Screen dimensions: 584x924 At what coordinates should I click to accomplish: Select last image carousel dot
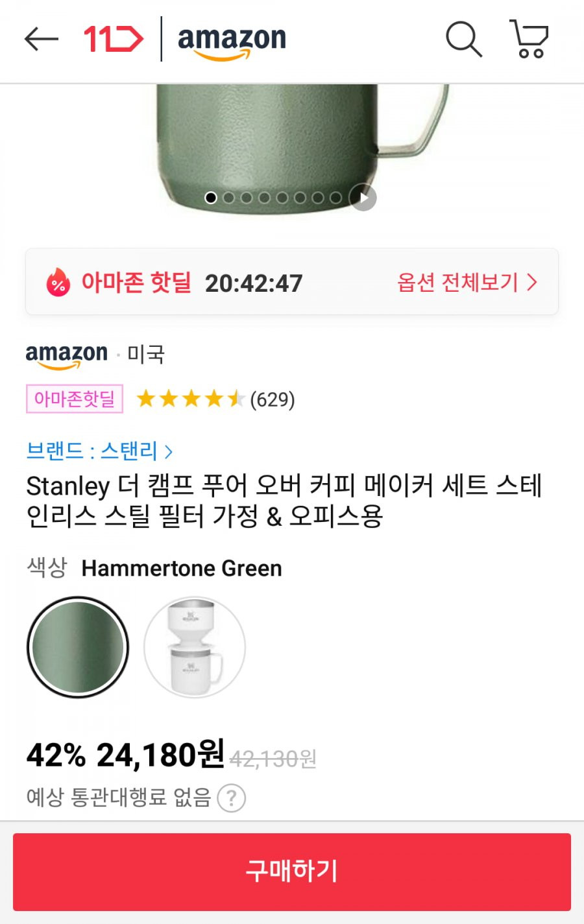[x=335, y=197]
